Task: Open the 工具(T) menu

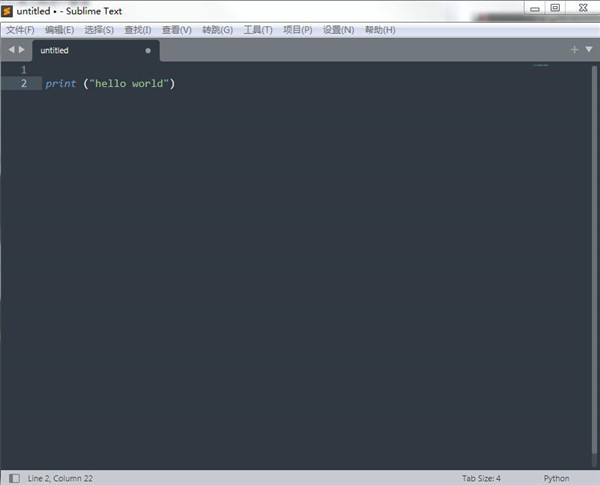Action: 257,30
